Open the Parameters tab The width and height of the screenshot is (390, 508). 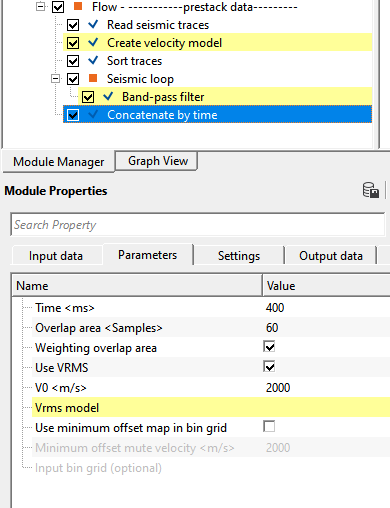coord(148,255)
